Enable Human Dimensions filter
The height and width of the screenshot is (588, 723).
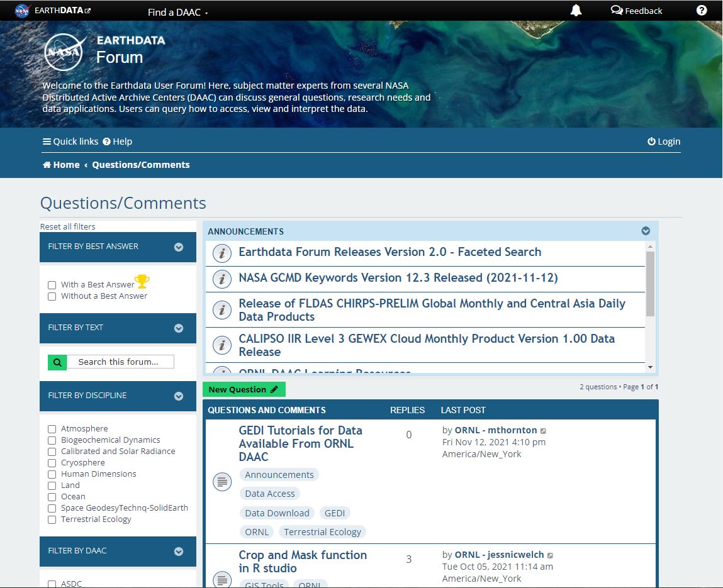(52, 474)
